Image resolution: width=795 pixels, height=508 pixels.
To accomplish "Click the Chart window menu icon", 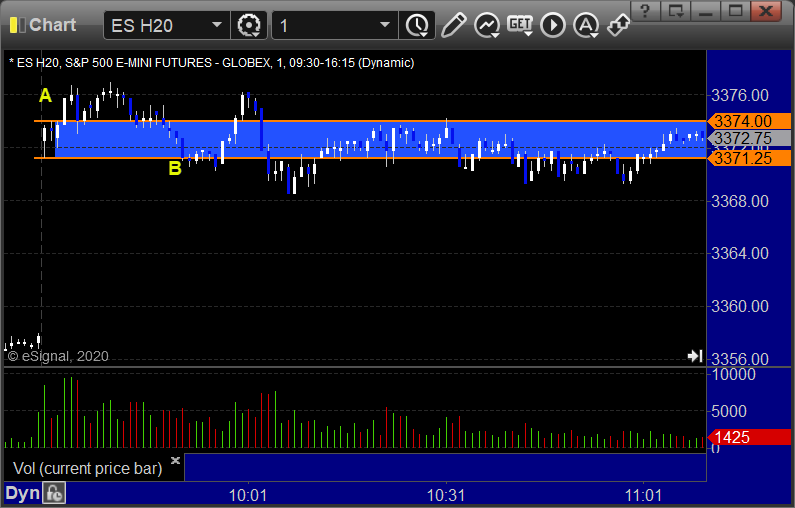I will tap(18, 25).
